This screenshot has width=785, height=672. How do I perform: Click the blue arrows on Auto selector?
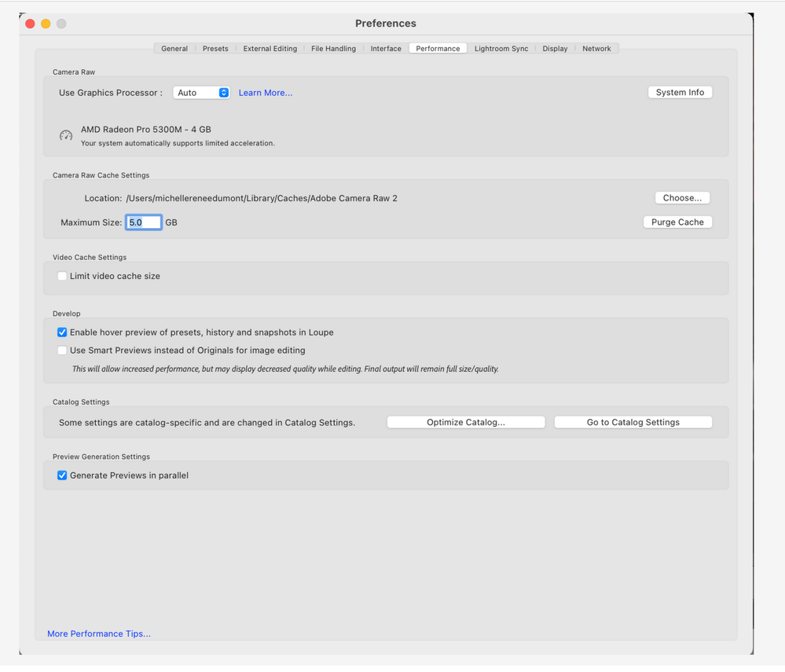click(224, 93)
